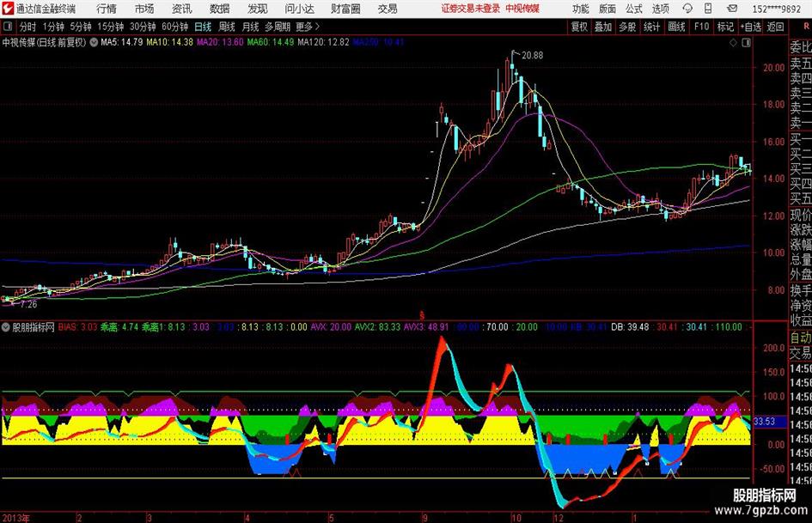The image size is (812, 523).
Task: Switch to the 1分钟 period
Action: point(53,27)
